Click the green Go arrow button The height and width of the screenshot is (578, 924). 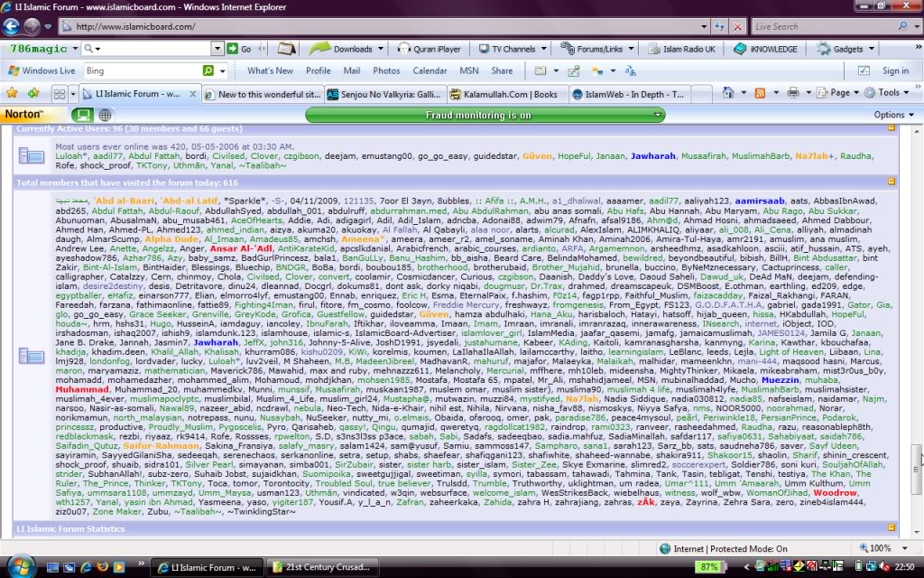pyautogui.click(x=233, y=49)
